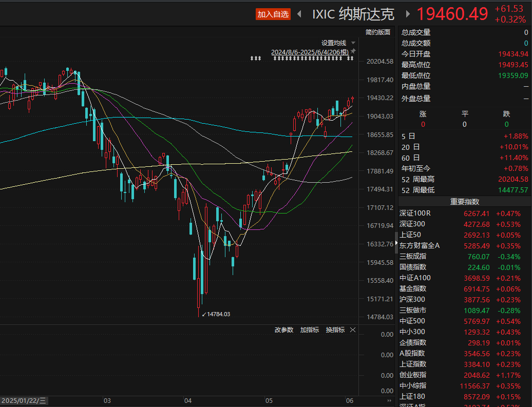Go to the next index using the right arrow
The height and width of the screenshot is (407, 532).
click(x=408, y=14)
